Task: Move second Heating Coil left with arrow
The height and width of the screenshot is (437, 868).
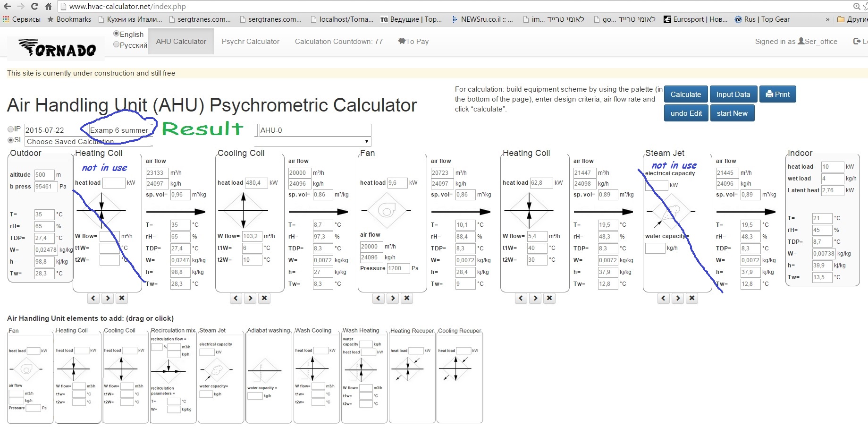Action: click(x=521, y=298)
